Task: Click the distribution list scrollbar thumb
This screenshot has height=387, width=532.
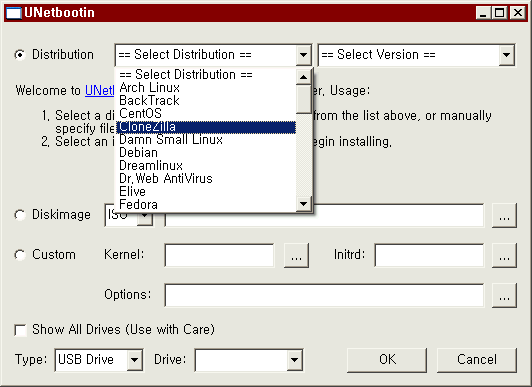Action: (x=303, y=99)
